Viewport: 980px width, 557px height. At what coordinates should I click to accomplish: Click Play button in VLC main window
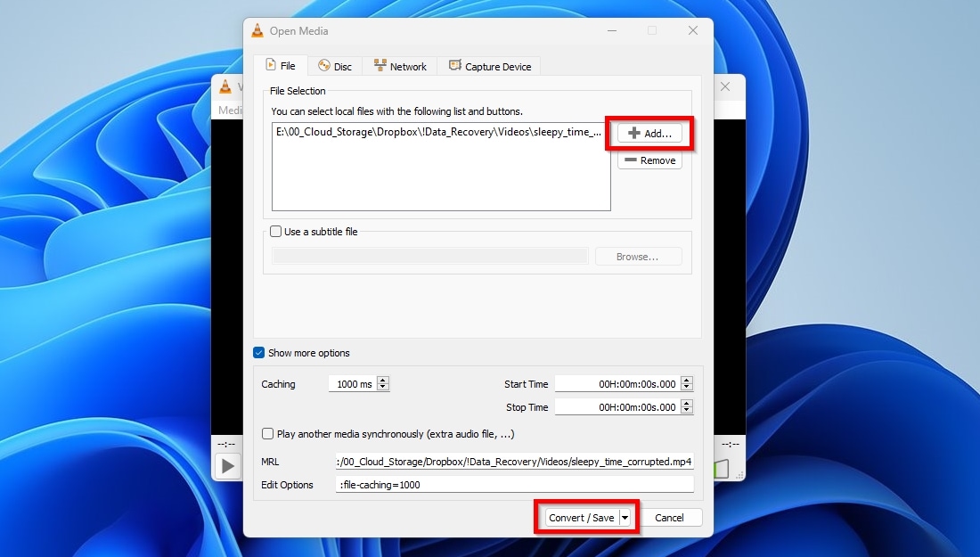[228, 466]
